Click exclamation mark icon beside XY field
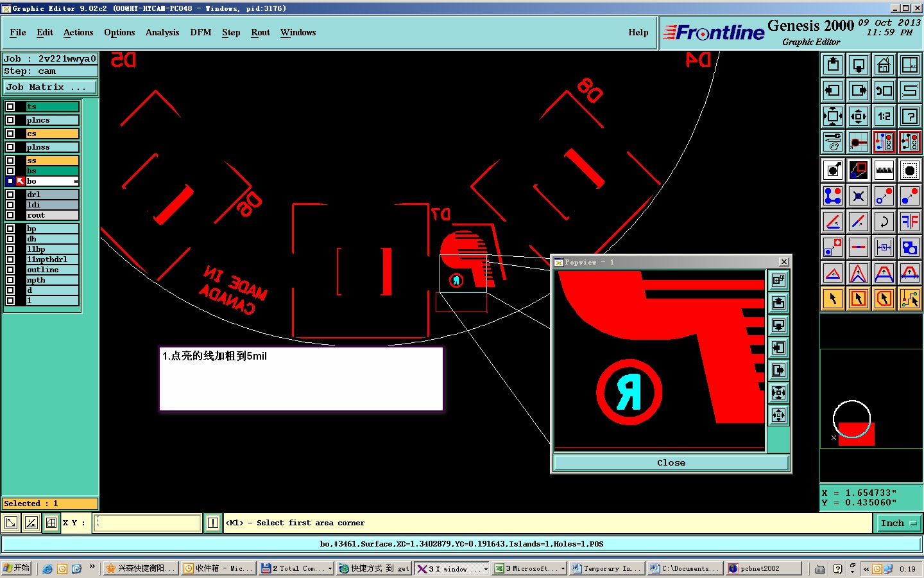924x578 pixels. pyautogui.click(x=213, y=523)
